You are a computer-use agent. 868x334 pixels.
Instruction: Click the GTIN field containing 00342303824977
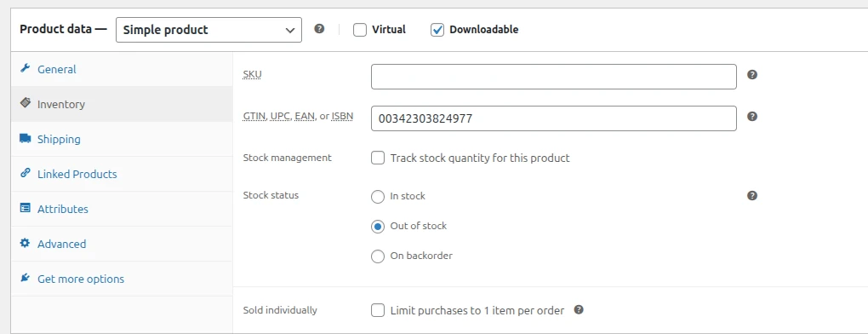(x=554, y=118)
